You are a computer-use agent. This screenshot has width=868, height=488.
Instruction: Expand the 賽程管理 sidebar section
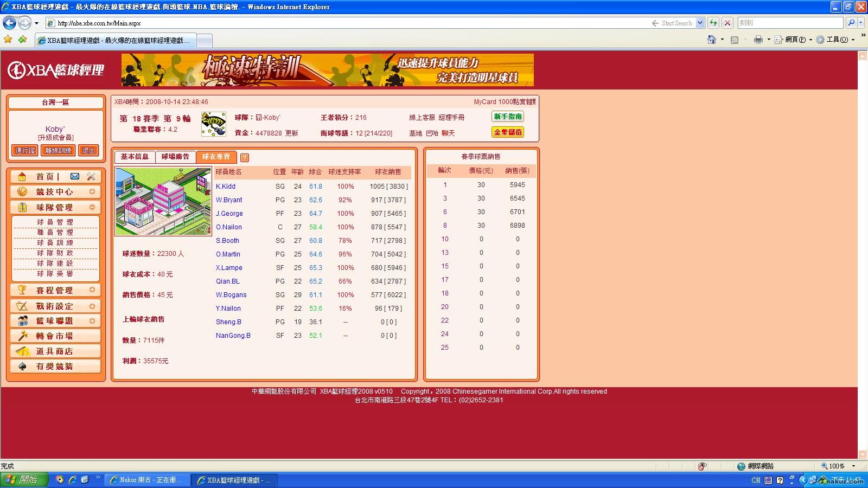pos(92,290)
